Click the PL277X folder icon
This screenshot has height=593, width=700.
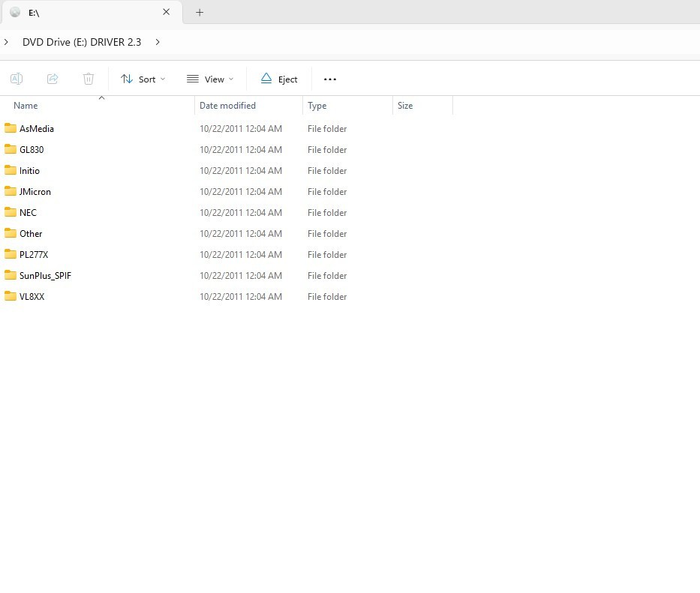click(11, 254)
